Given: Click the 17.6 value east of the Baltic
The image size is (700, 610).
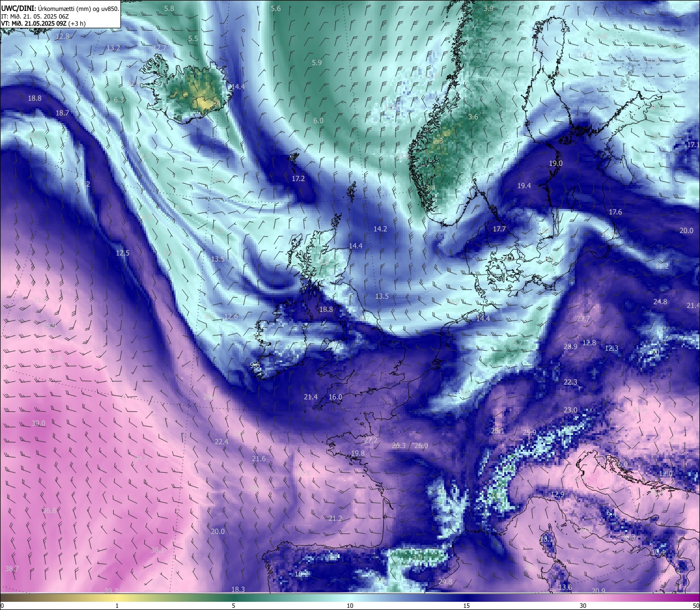Looking at the screenshot, I should pyautogui.click(x=615, y=212).
